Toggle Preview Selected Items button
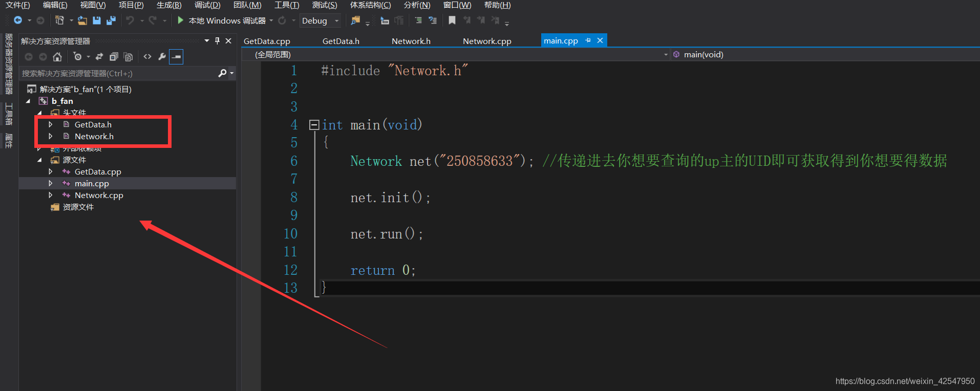980x391 pixels. (x=176, y=57)
